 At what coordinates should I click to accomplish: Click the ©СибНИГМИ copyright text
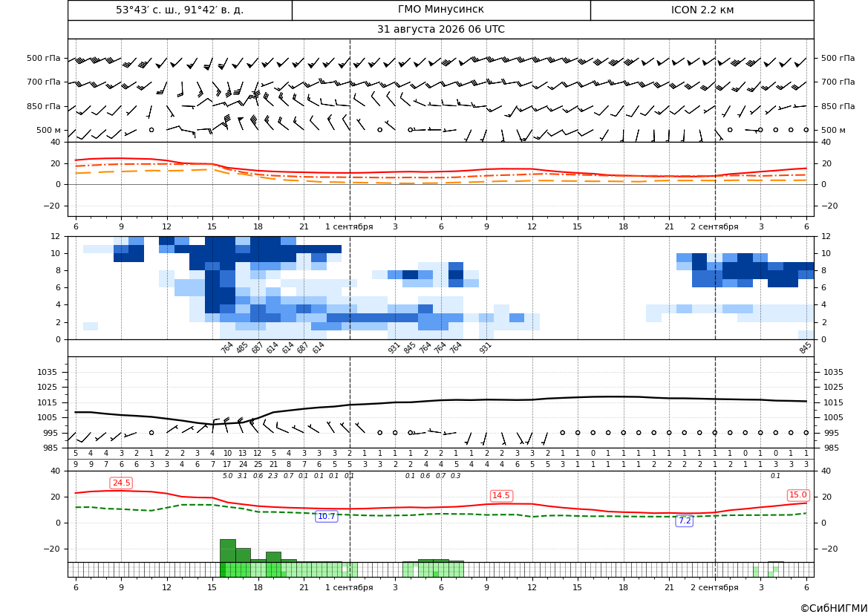pyautogui.click(x=834, y=608)
